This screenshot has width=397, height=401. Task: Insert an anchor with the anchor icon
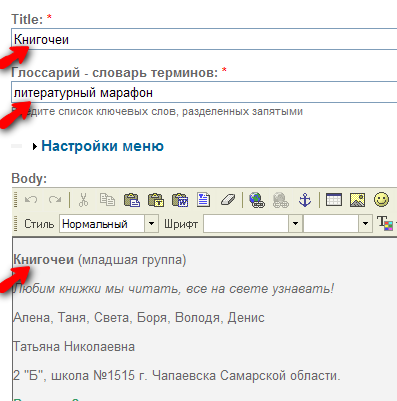(x=305, y=200)
